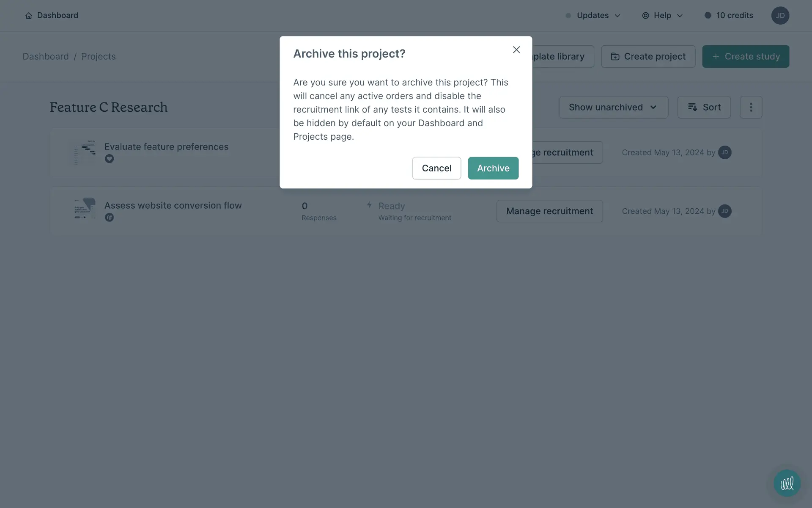This screenshot has height=508, width=812.
Task: Click the chat support widget icon
Action: (x=787, y=483)
